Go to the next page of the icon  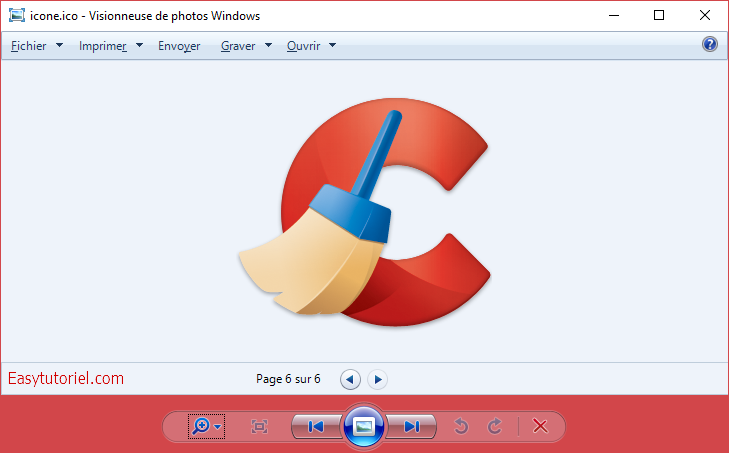pyautogui.click(x=378, y=380)
